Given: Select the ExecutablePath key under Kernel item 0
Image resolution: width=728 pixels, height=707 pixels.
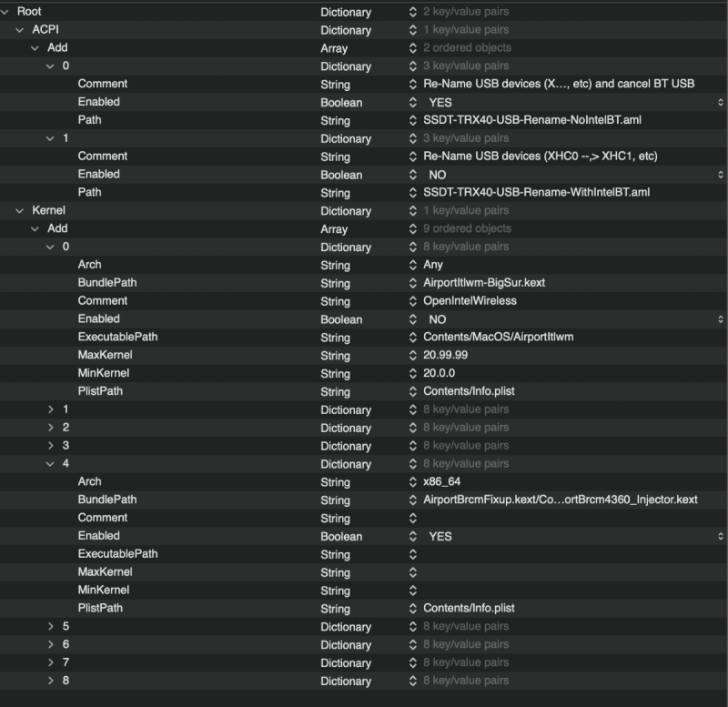Looking at the screenshot, I should pos(117,337).
